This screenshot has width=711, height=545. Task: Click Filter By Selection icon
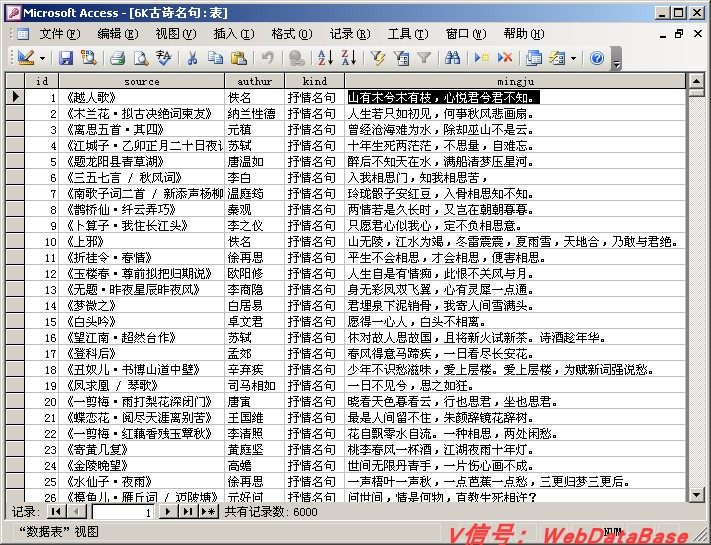(x=378, y=58)
